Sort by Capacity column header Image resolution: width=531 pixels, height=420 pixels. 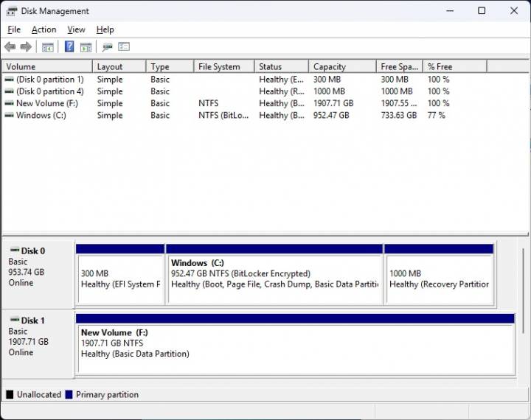coord(341,66)
